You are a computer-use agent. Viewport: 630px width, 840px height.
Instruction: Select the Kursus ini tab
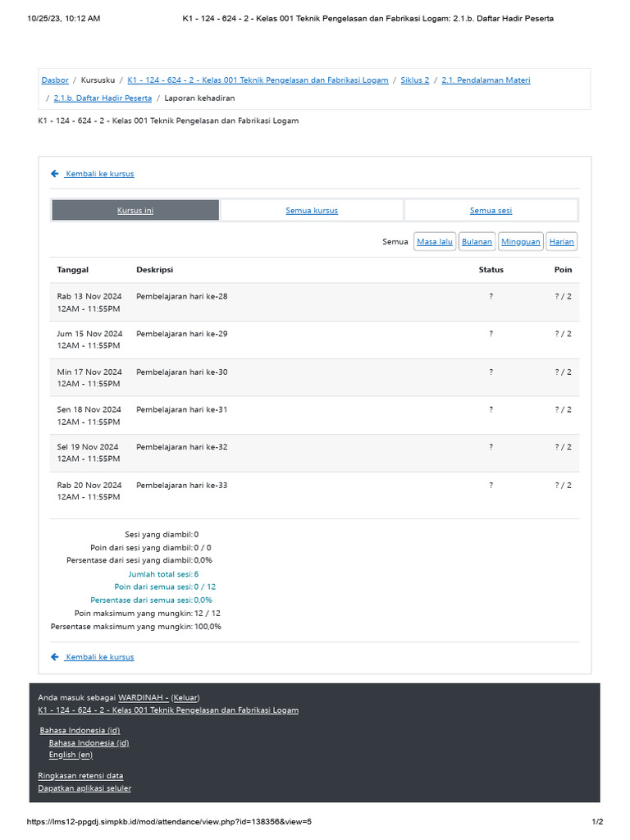135,211
